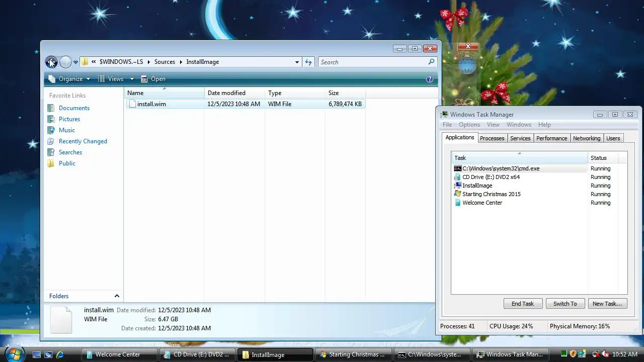Sort tasks by the Status column
This screenshot has width=644, height=362.
tap(602, 158)
